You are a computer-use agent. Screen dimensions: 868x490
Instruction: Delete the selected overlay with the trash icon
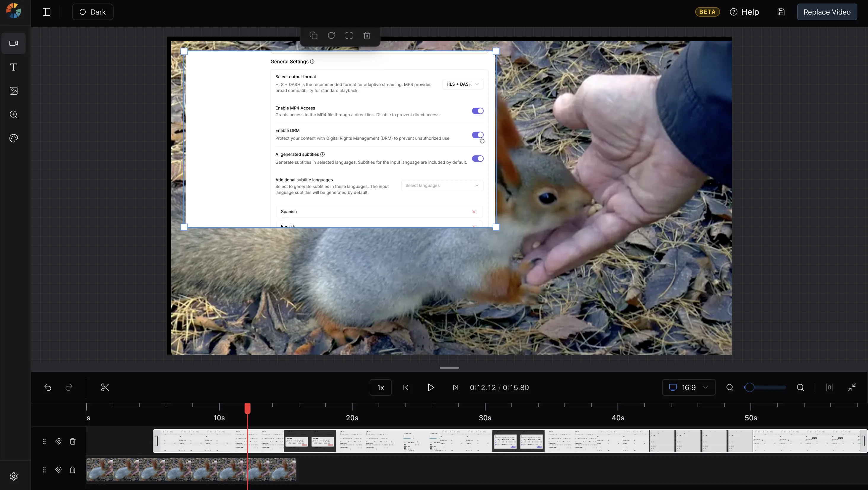tap(367, 35)
